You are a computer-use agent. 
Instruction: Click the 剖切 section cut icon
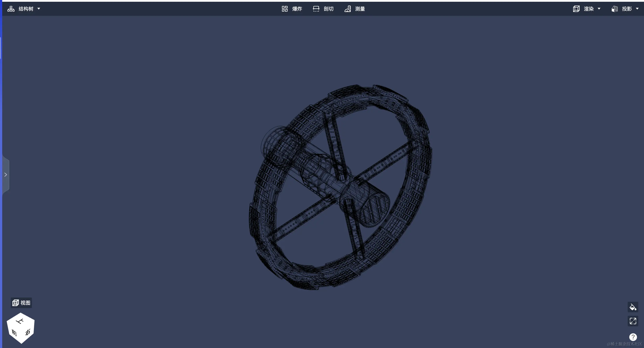click(316, 9)
